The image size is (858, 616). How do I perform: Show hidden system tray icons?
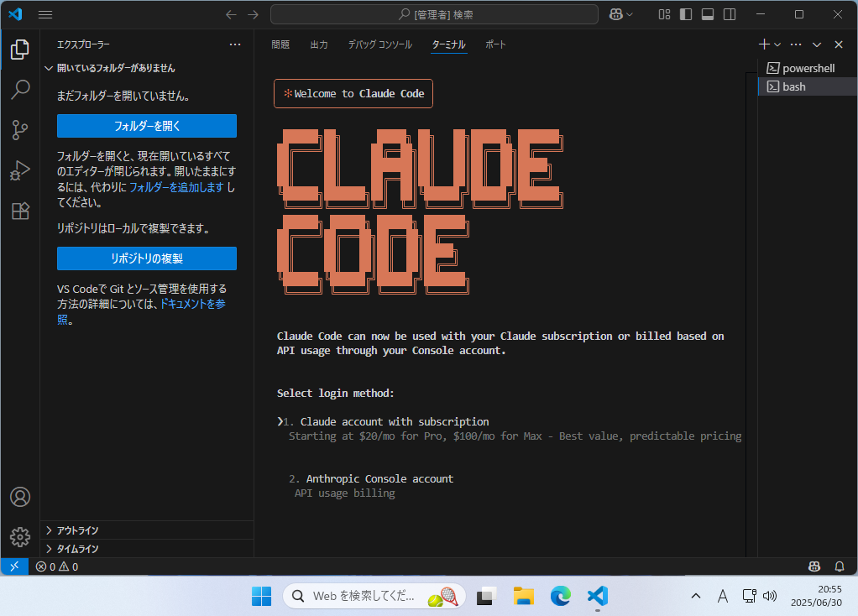(x=695, y=597)
